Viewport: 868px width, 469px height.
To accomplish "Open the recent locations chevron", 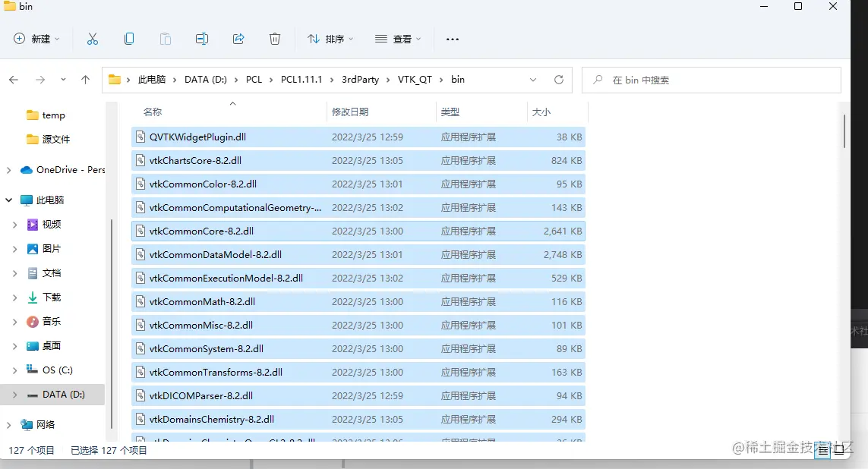I will pyautogui.click(x=63, y=80).
